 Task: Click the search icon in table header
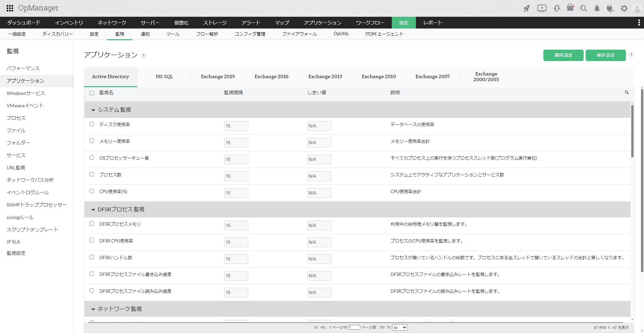coord(627,92)
